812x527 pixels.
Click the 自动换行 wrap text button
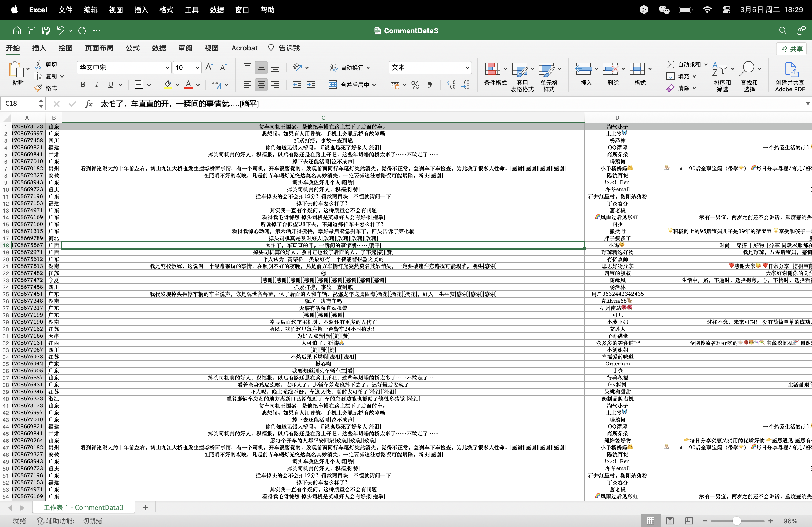(350, 68)
